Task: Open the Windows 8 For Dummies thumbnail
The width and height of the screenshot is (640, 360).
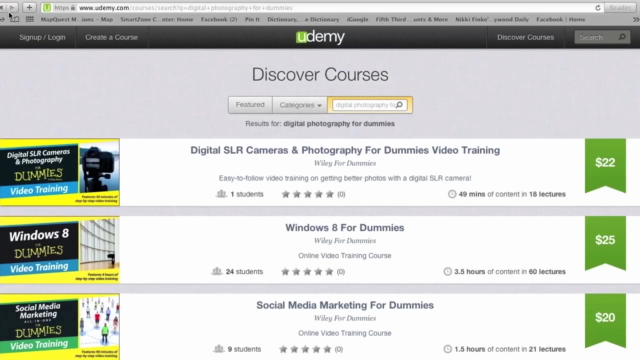Action: 60,249
